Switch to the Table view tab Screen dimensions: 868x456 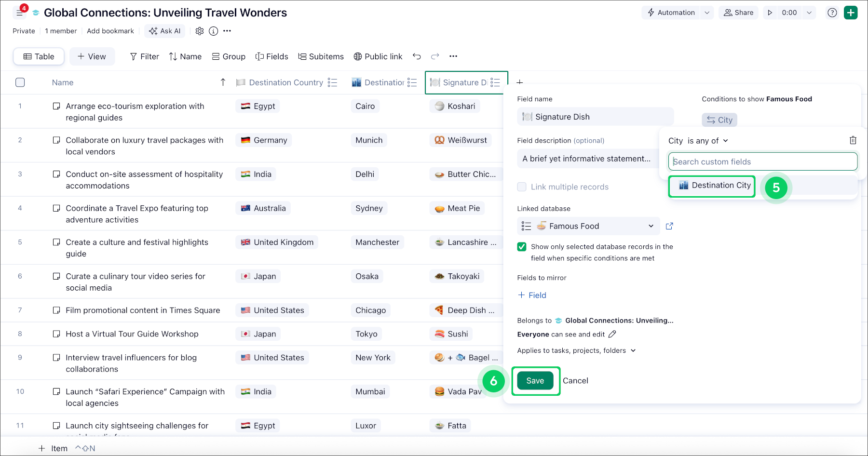[39, 56]
